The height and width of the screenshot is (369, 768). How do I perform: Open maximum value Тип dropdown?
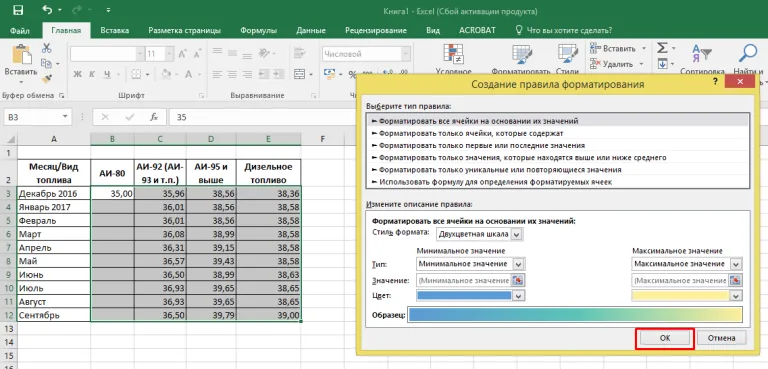pyautogui.click(x=736, y=264)
